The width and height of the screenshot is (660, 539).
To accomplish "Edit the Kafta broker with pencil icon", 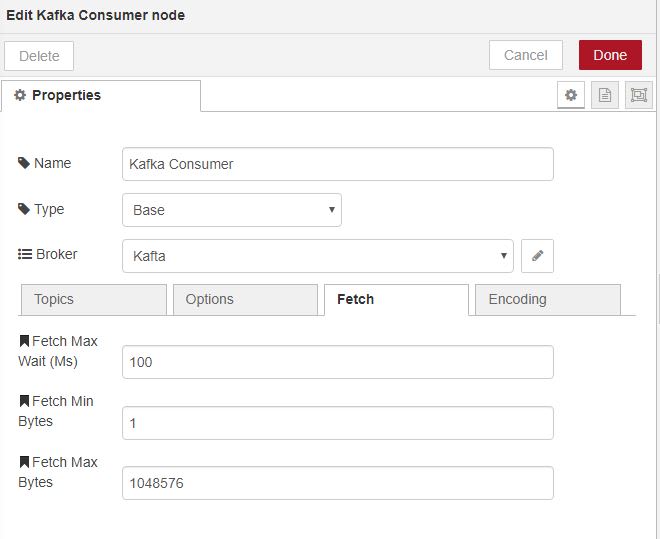I will tap(537, 256).
